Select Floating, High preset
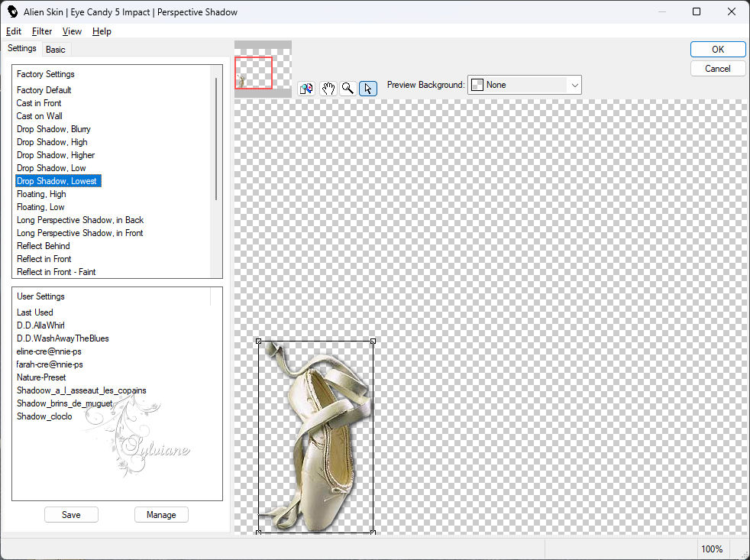750x560 pixels. (41, 194)
